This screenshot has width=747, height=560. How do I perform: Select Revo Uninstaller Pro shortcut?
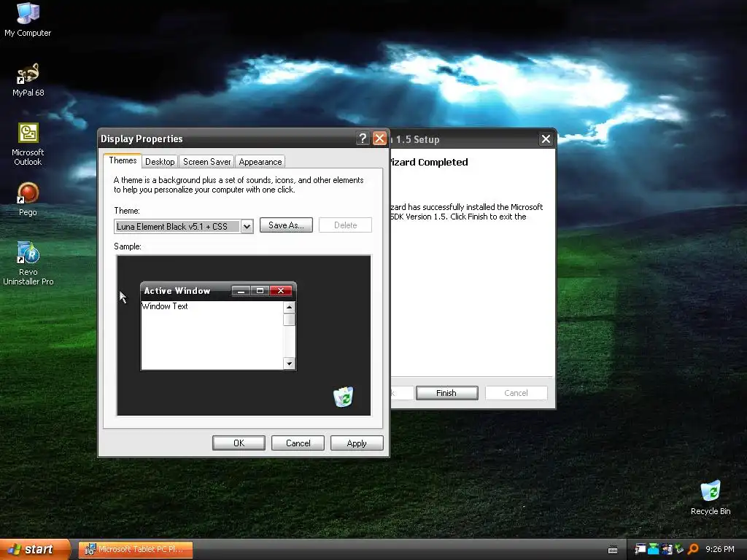point(28,262)
